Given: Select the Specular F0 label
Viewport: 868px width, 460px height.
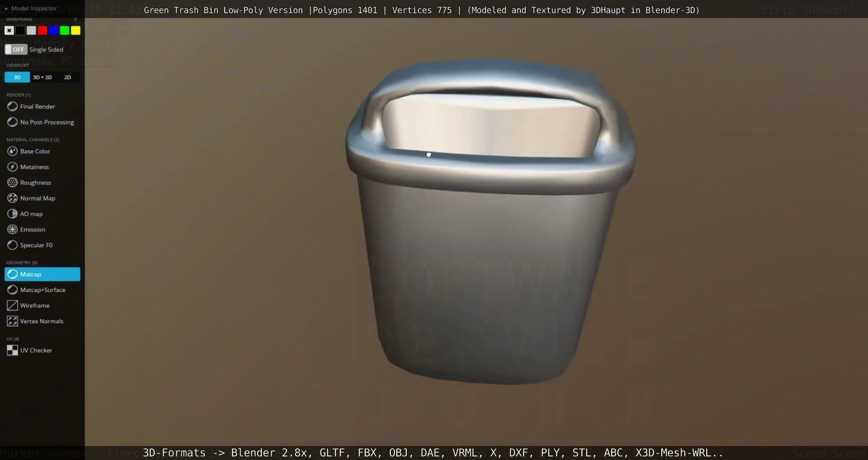Looking at the screenshot, I should pyautogui.click(x=36, y=245).
